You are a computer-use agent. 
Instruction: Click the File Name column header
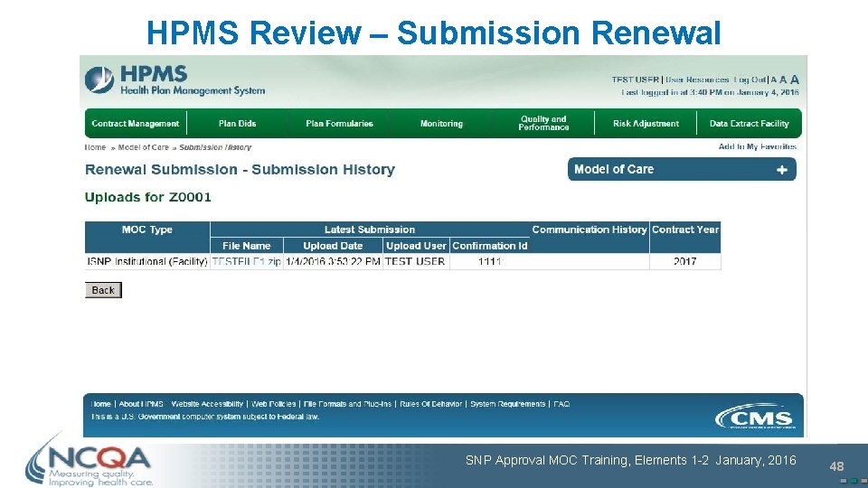point(246,246)
